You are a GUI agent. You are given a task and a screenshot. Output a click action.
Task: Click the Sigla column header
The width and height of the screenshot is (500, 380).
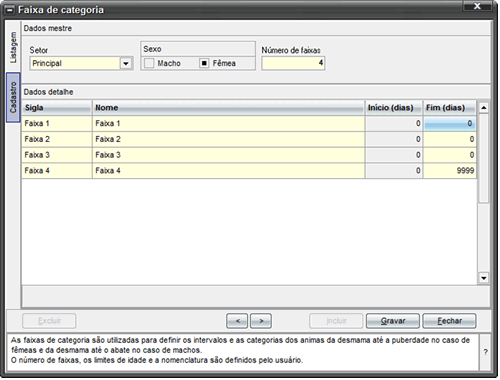[57, 108]
